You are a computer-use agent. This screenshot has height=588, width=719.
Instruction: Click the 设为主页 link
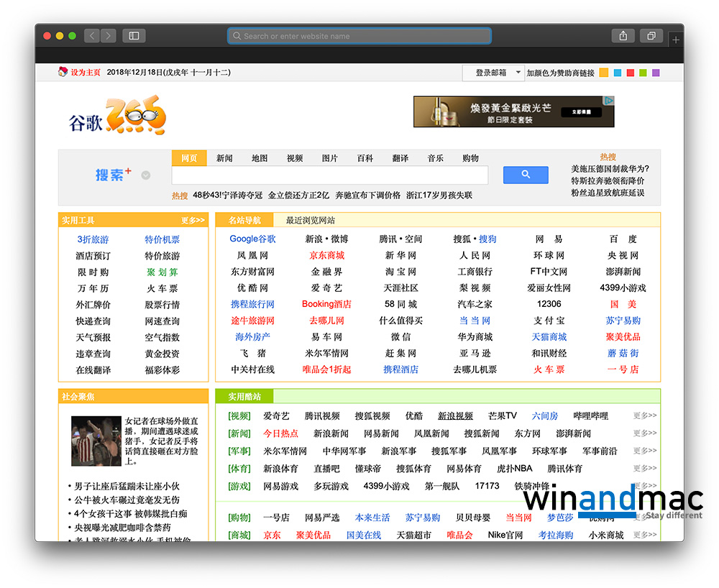point(86,73)
